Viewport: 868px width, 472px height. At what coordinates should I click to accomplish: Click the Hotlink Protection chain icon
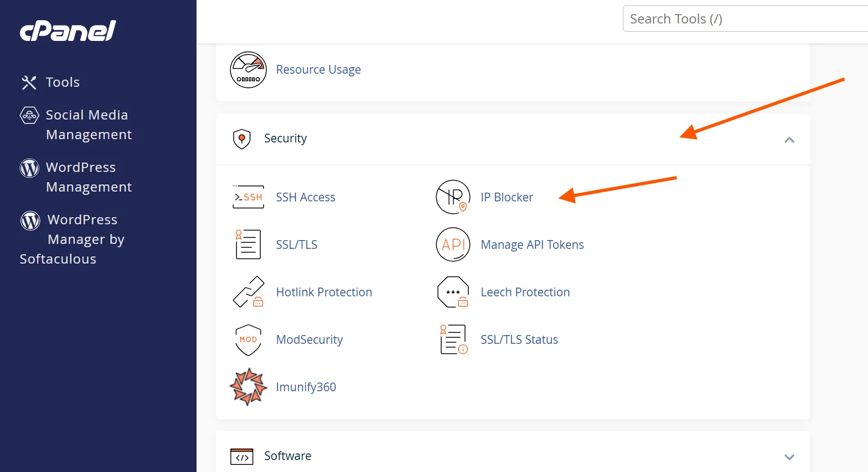click(248, 292)
